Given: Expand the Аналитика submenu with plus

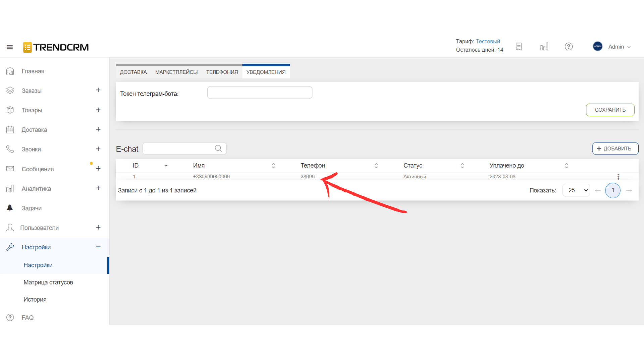Looking at the screenshot, I should point(98,188).
